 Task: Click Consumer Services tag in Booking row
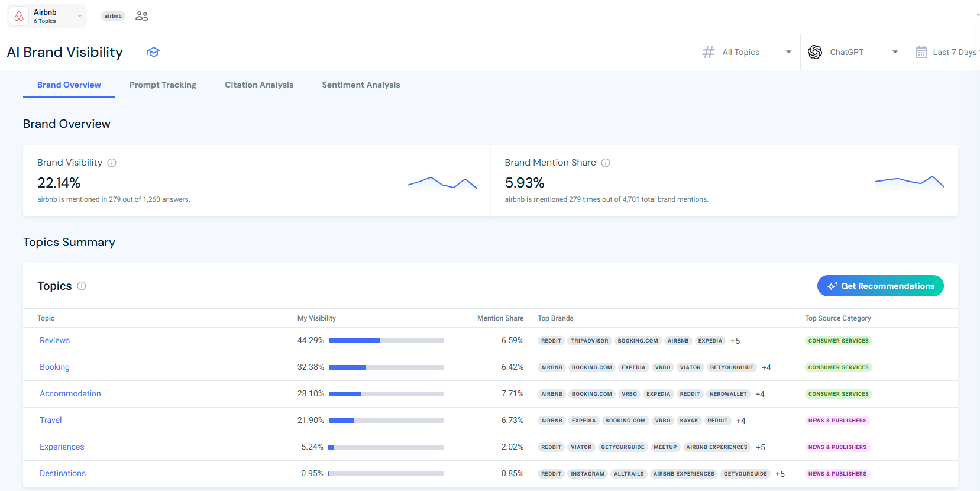[838, 367]
